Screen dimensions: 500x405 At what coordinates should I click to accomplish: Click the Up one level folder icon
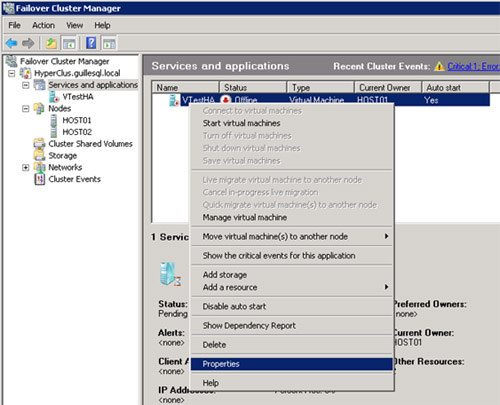click(51, 43)
